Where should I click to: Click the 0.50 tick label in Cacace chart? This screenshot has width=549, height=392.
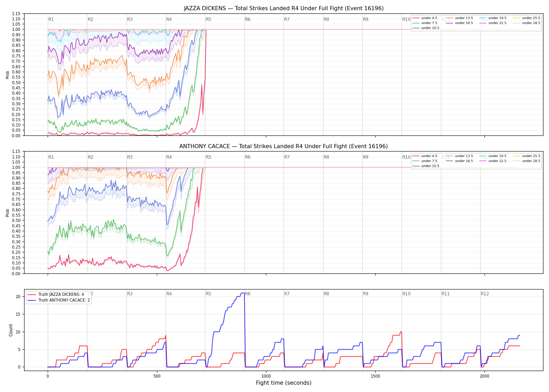tap(16, 220)
